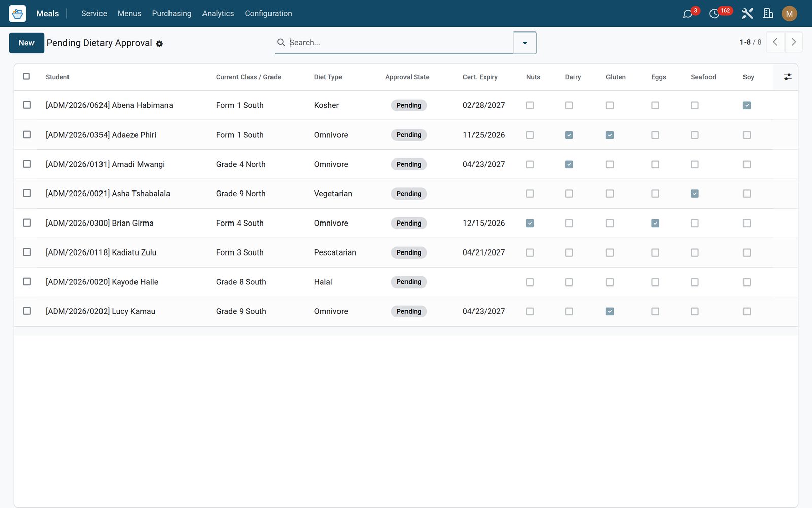
Task: Open the debug tools wrench icon
Action: [747, 14]
